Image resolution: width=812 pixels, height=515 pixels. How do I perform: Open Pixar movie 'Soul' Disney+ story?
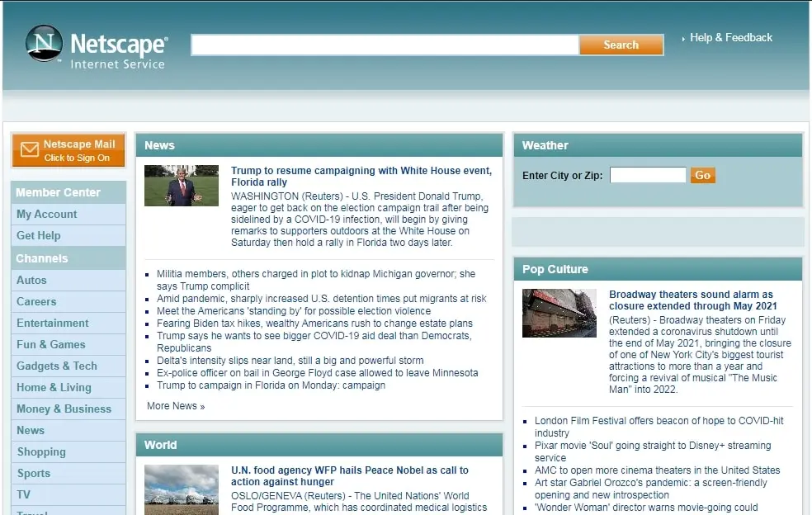(653, 451)
